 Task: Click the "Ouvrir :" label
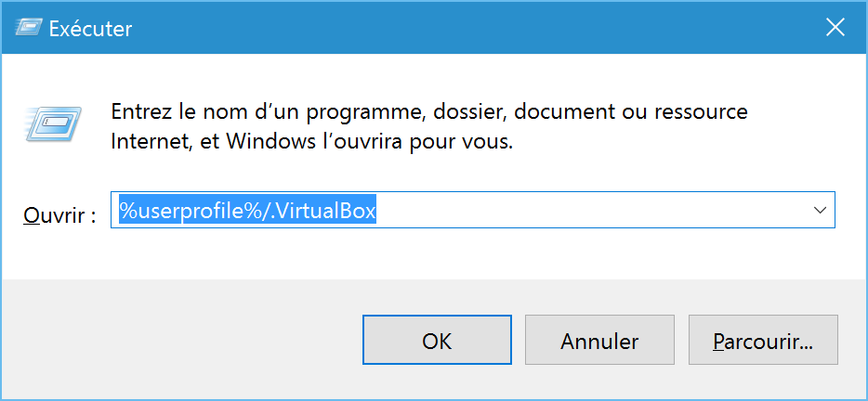coord(59,215)
